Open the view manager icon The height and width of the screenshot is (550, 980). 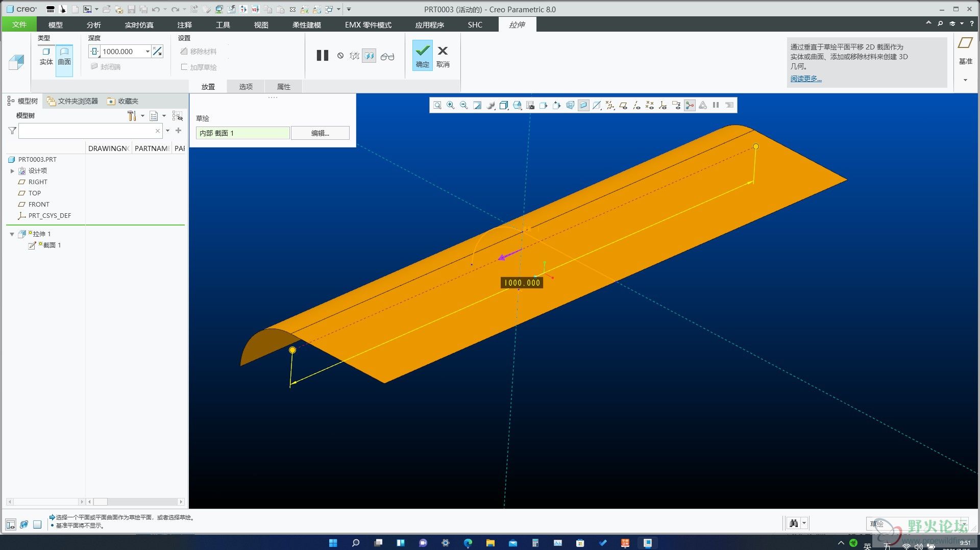[530, 105]
